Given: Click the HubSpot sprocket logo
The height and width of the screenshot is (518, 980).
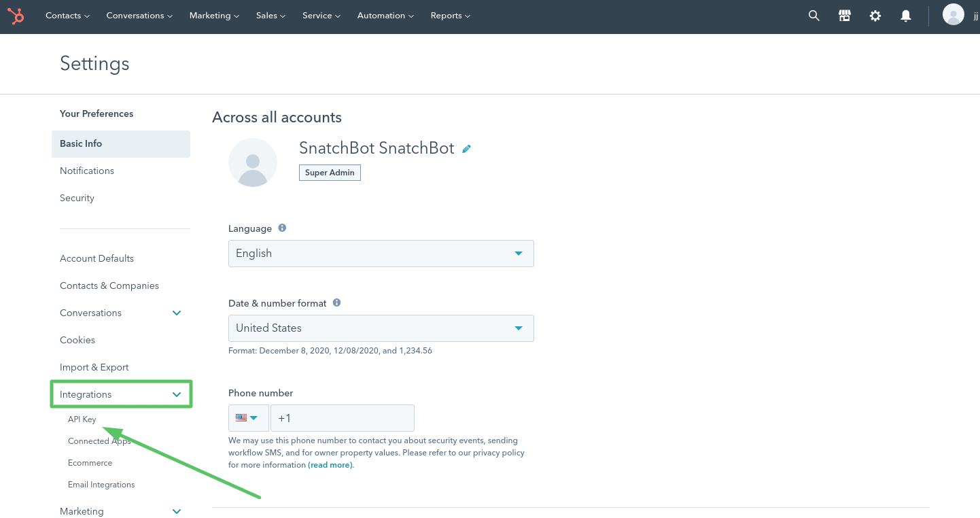Looking at the screenshot, I should 16,16.
